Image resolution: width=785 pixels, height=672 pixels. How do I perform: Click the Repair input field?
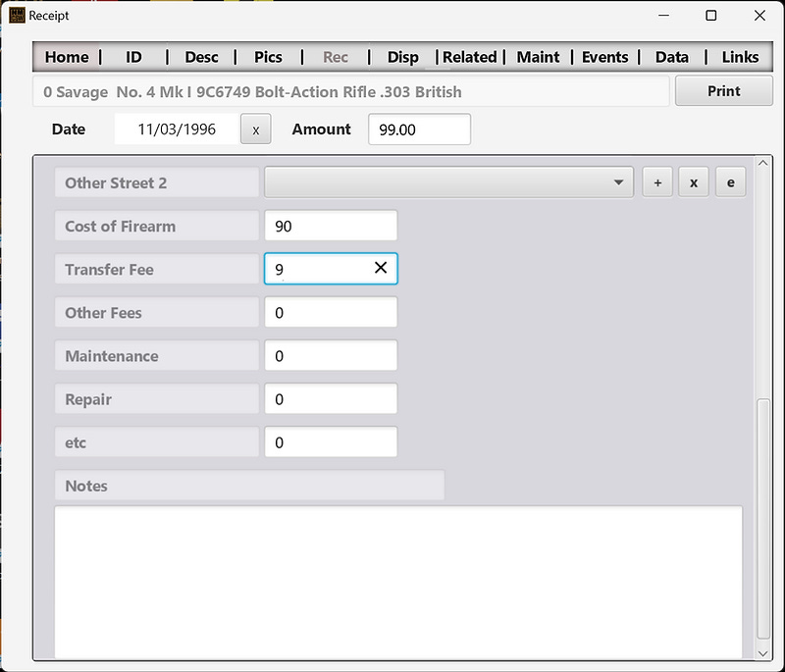[x=331, y=399]
